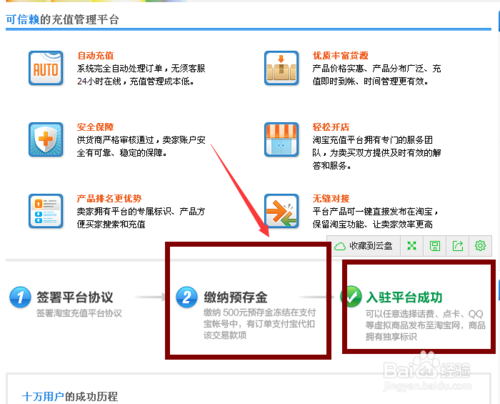
Task: Click the 自动充值 heading
Action: click(x=96, y=55)
